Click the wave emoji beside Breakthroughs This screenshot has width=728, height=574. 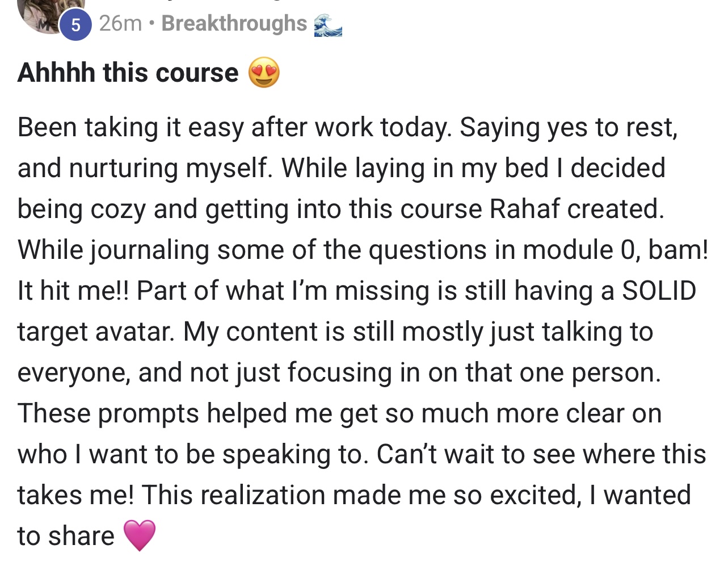329,25
